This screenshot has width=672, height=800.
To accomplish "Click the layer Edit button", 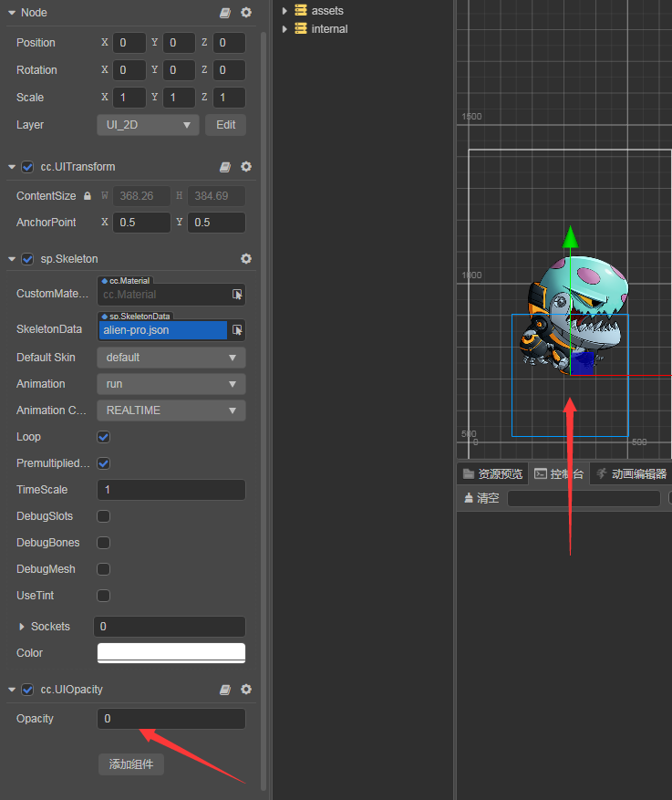I will [x=226, y=125].
